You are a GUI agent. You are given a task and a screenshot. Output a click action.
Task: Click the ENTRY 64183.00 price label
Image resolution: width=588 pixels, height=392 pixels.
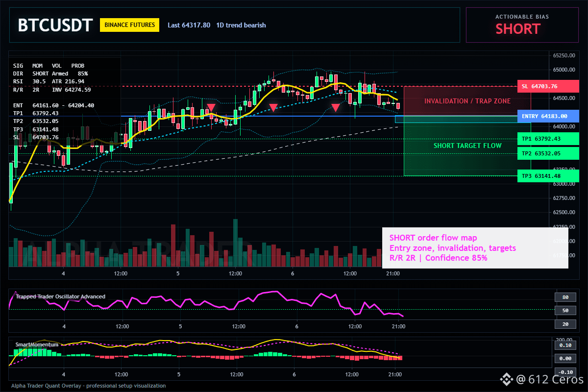[x=548, y=116]
